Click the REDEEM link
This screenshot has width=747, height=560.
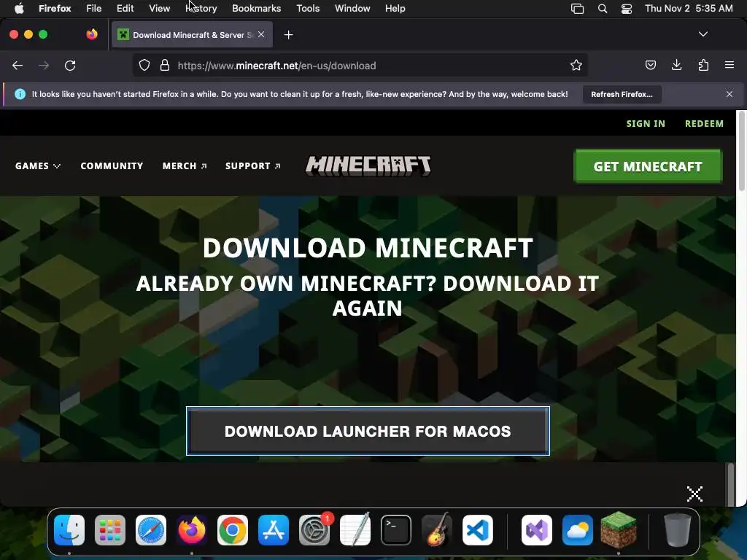(704, 123)
